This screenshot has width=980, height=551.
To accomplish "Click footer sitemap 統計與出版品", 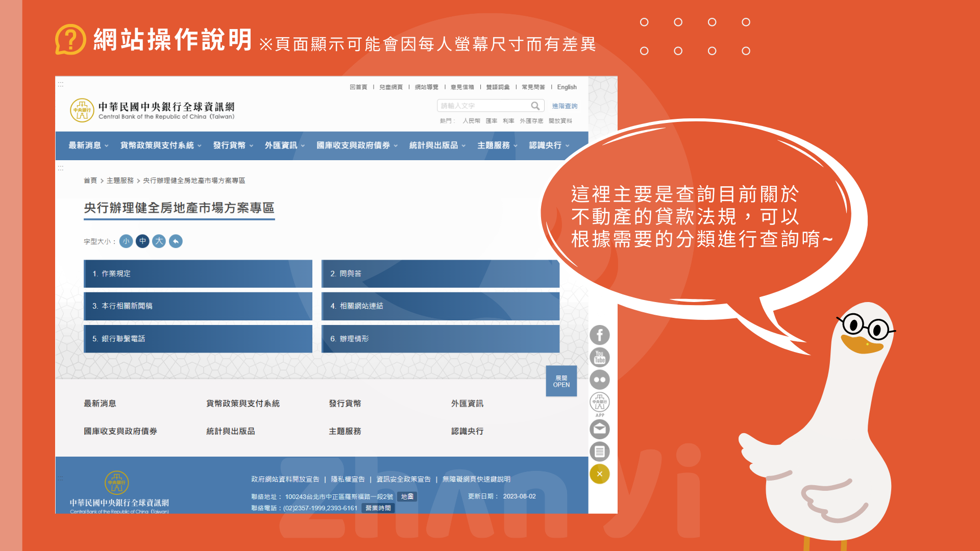I will point(231,432).
